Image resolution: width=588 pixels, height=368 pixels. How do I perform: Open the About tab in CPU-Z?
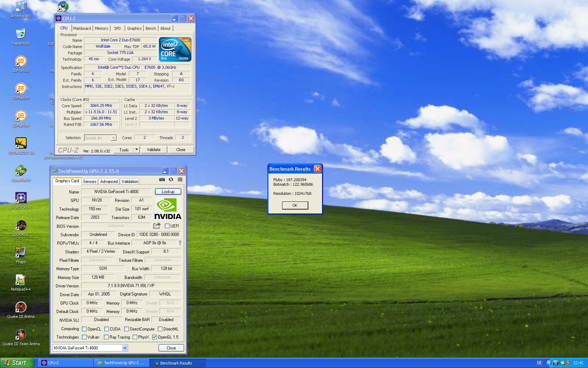(x=166, y=28)
